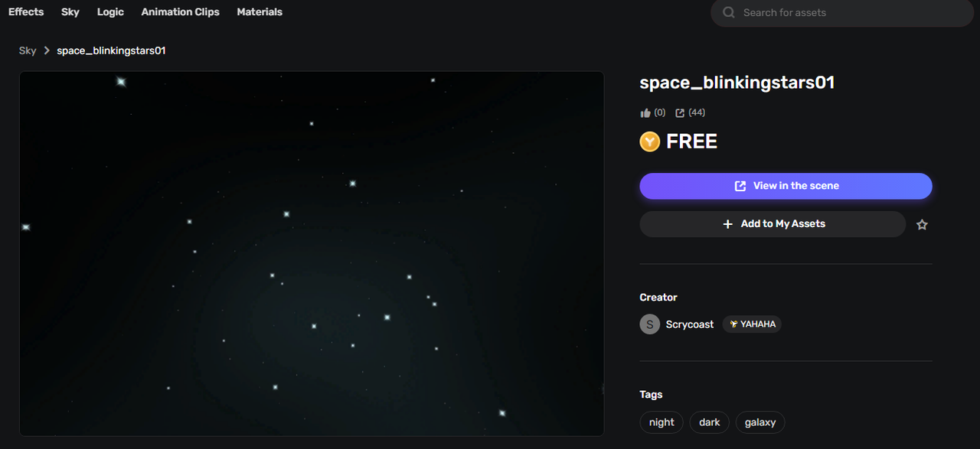
Task: Open the Animation Clips tab
Action: (180, 12)
